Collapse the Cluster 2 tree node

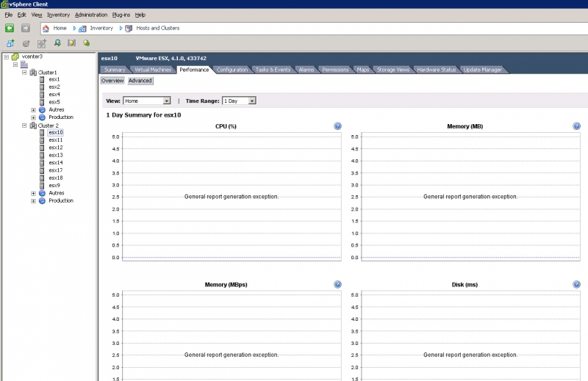[24, 126]
